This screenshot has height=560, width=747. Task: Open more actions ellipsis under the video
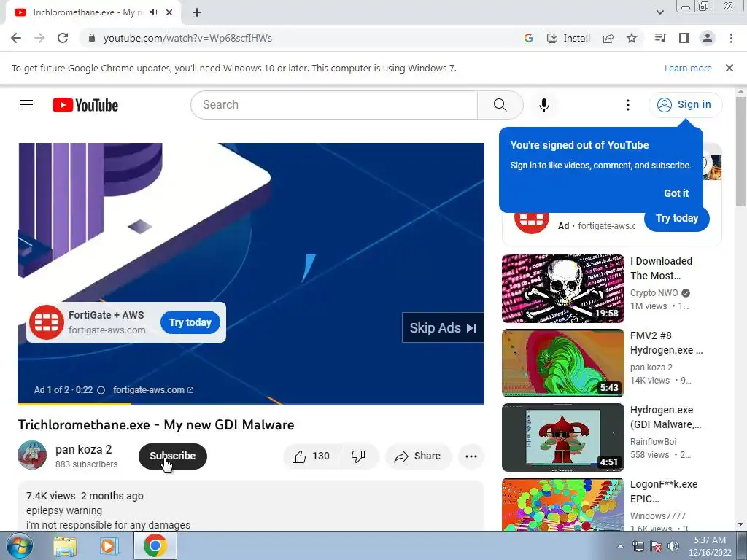click(x=471, y=456)
